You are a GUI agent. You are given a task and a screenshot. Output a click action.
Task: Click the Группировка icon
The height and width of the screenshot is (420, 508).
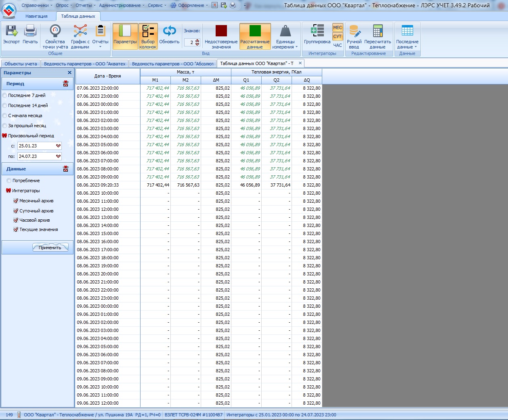[x=317, y=31]
